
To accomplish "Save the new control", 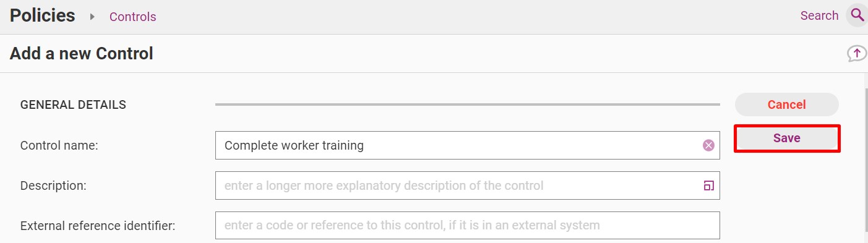I will [x=786, y=138].
